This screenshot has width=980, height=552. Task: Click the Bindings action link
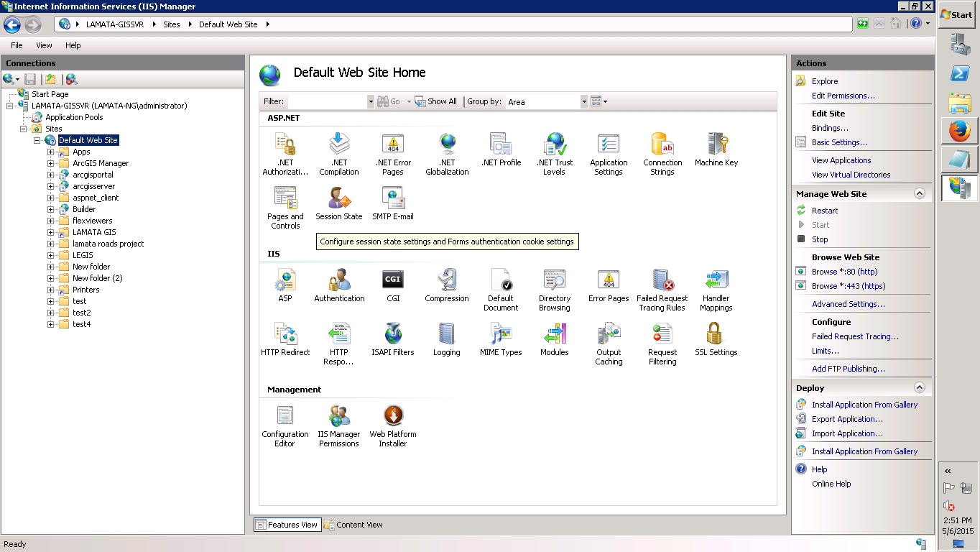[830, 128]
